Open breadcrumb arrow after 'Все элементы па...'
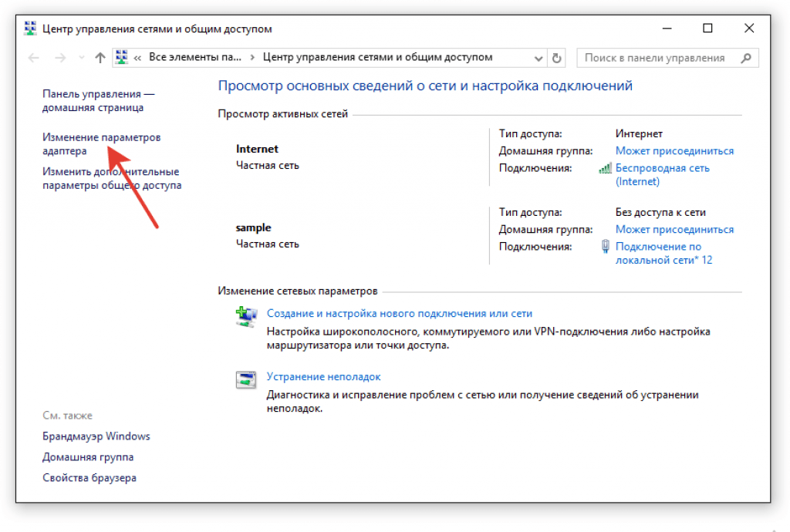The image size is (790, 532). tap(252, 58)
